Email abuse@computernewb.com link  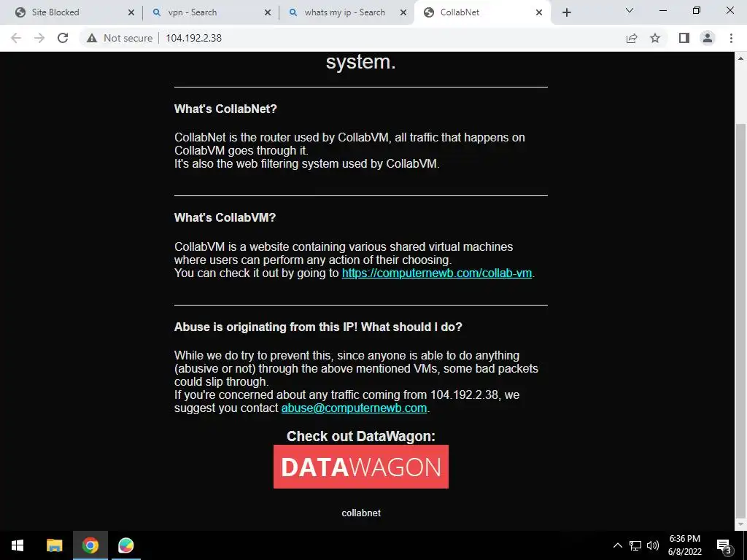354,408
